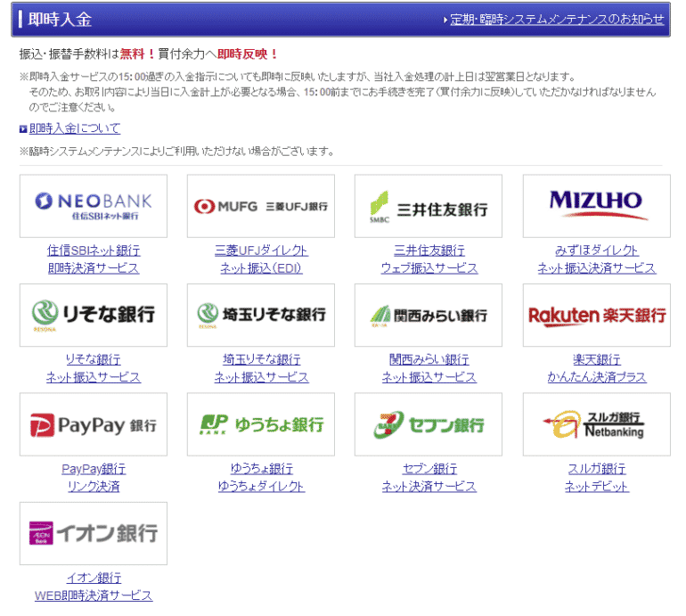Image resolution: width=686 pixels, height=616 pixels.
Task: Click the NEOBANK 住信SBIネット銀行 logo
Action: click(94, 206)
